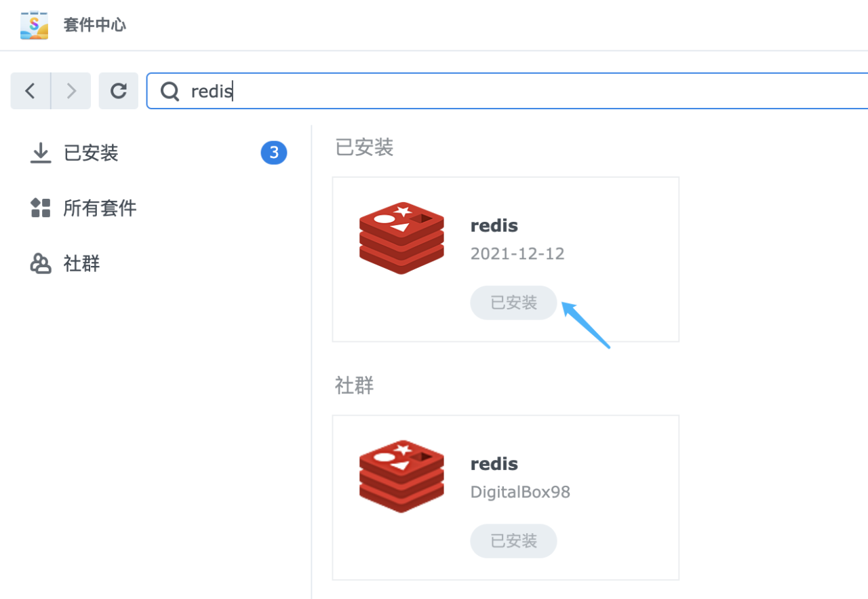
Task: Click 已安装 button under DigitalBox98 redis
Action: pos(513,541)
